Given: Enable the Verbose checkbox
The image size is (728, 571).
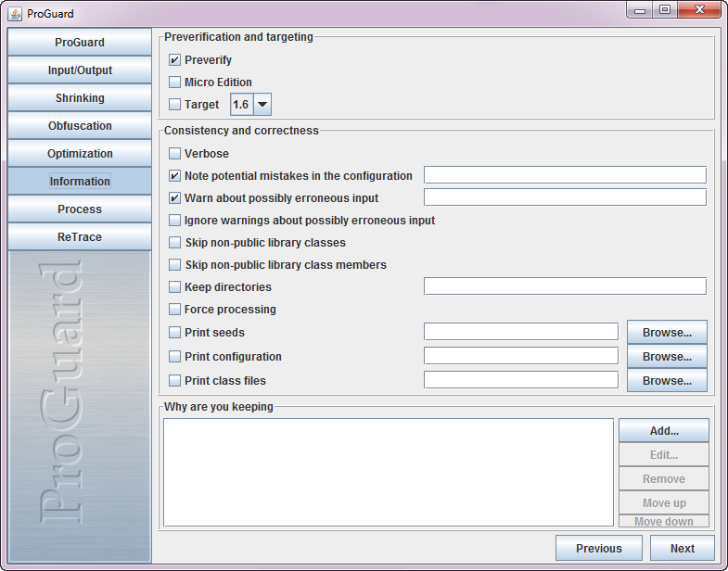Looking at the screenshot, I should pyautogui.click(x=174, y=154).
